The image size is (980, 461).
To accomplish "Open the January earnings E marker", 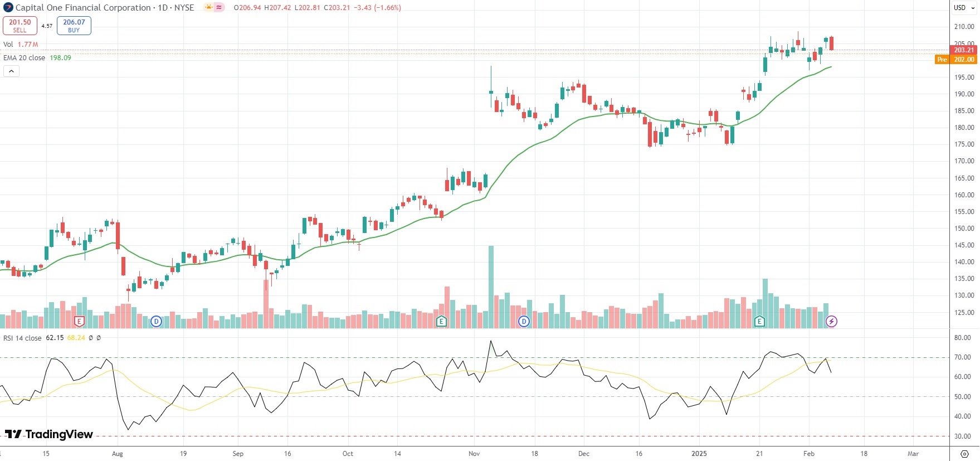I will (759, 321).
